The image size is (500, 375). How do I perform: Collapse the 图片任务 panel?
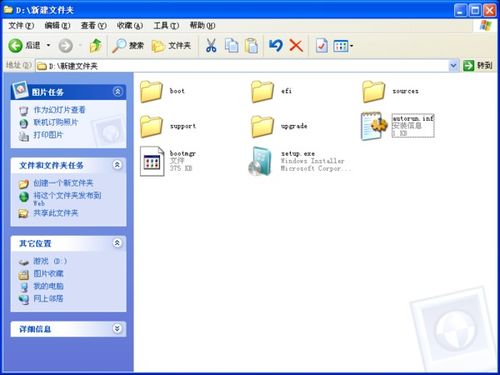(x=118, y=91)
